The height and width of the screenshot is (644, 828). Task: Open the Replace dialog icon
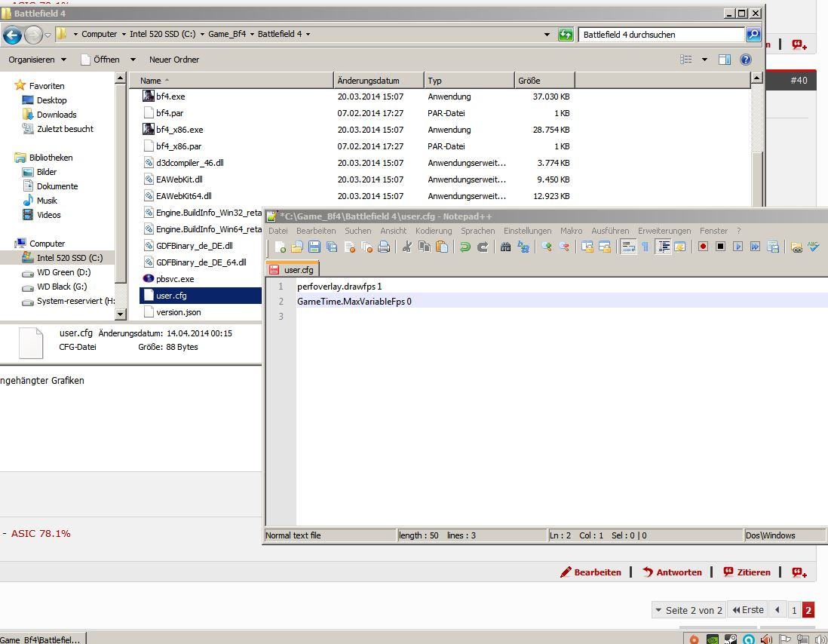click(523, 247)
